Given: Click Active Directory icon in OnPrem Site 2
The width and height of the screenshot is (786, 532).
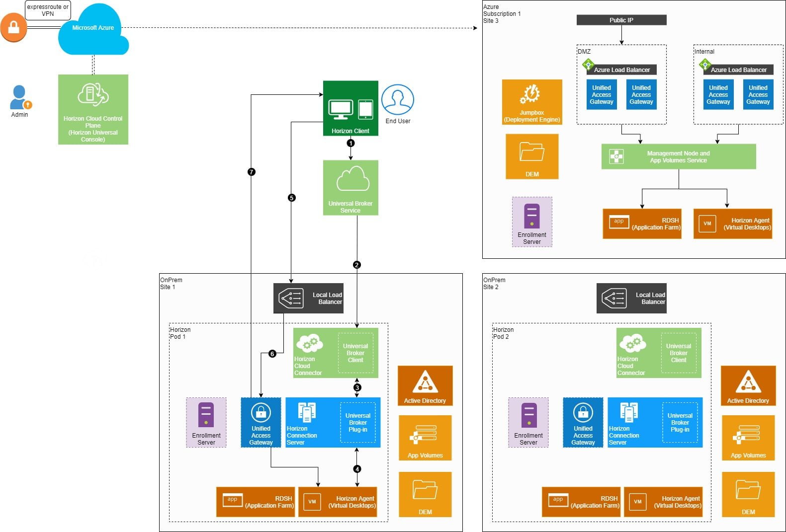Looking at the screenshot, I should [x=748, y=385].
